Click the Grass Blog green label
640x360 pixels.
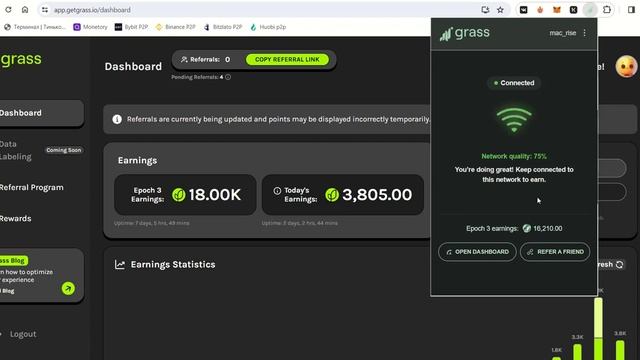13,260
